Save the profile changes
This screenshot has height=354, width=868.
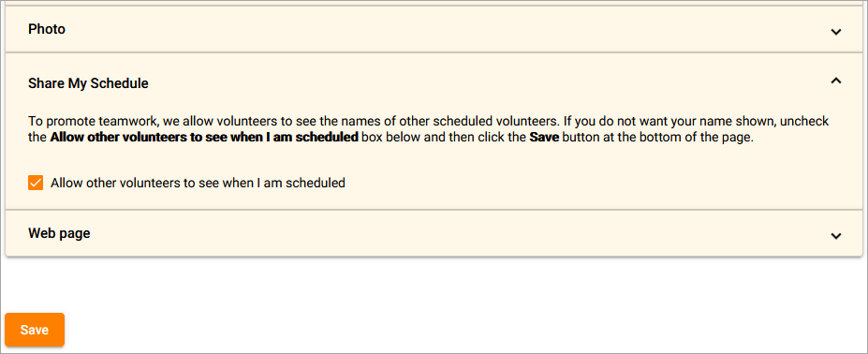35,331
